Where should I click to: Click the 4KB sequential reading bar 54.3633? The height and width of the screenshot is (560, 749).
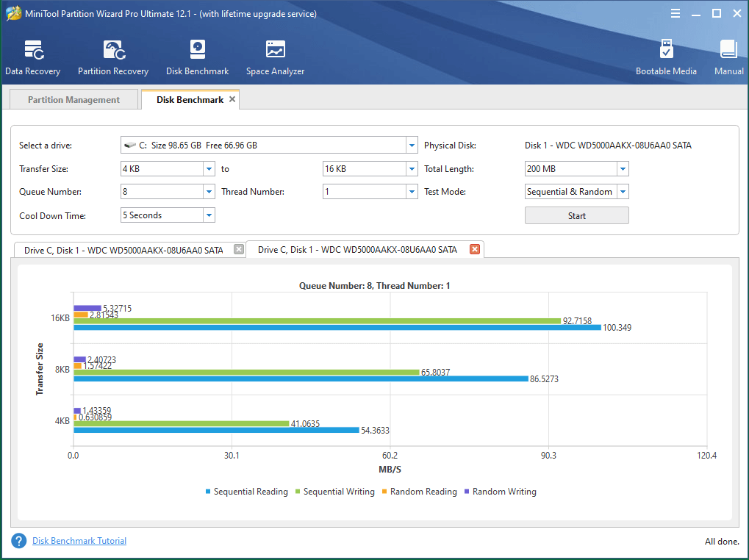216,430
